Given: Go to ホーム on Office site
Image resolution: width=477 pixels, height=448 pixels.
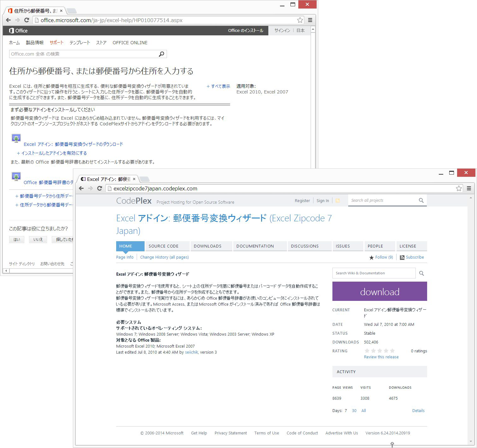Looking at the screenshot, I should point(14,43).
